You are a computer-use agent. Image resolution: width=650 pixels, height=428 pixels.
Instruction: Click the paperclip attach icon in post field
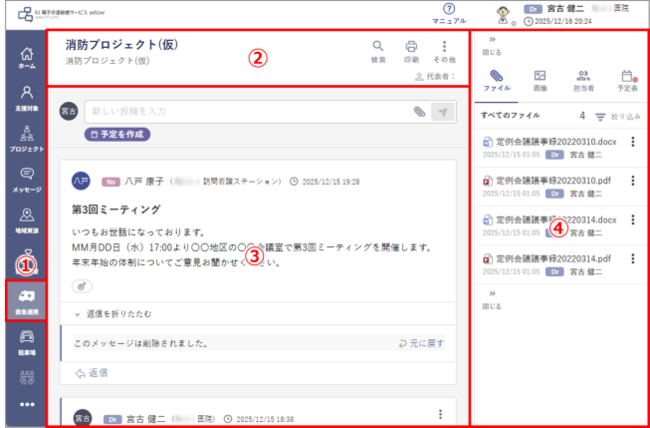(x=420, y=112)
